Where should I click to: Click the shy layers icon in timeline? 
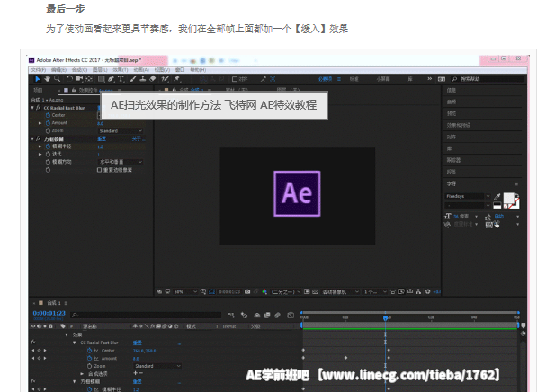click(257, 315)
